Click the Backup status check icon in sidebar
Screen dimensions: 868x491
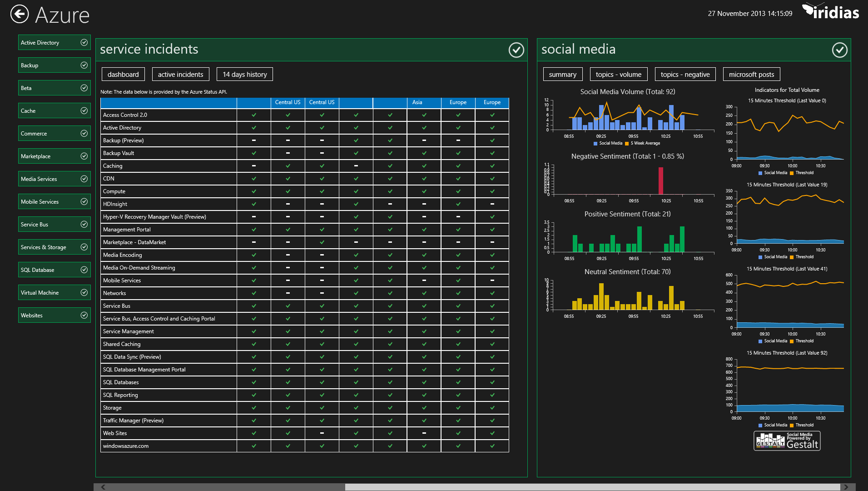84,65
